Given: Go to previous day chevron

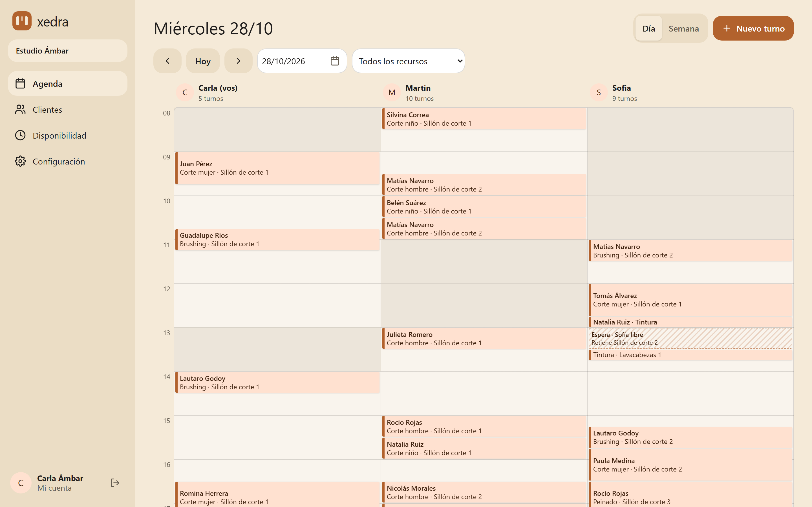Looking at the screenshot, I should pyautogui.click(x=167, y=61).
